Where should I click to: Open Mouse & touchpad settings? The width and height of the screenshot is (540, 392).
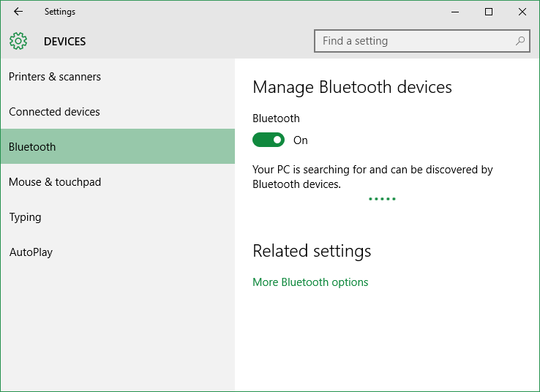[x=118, y=181]
